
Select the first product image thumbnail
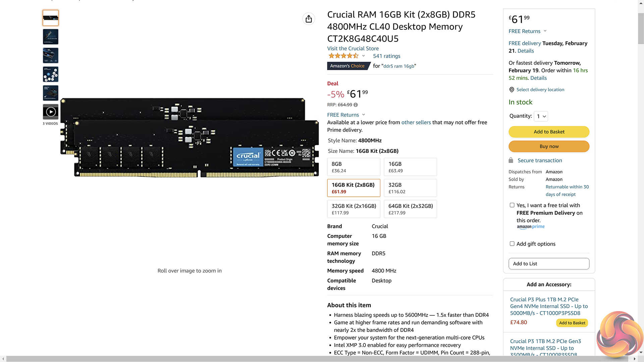(x=51, y=18)
